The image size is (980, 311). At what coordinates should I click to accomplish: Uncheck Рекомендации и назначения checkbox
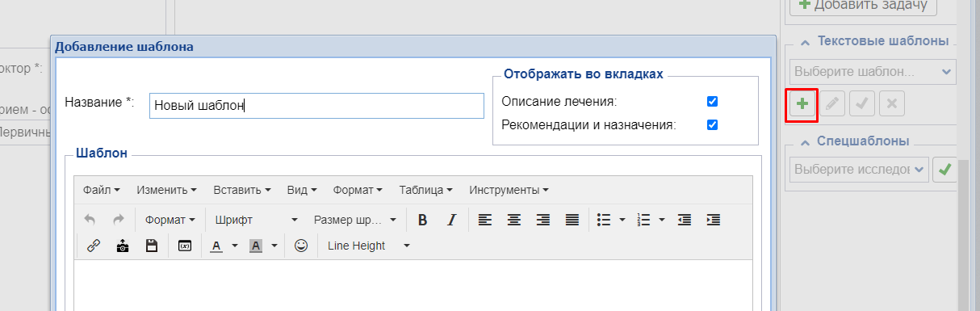coord(712,125)
